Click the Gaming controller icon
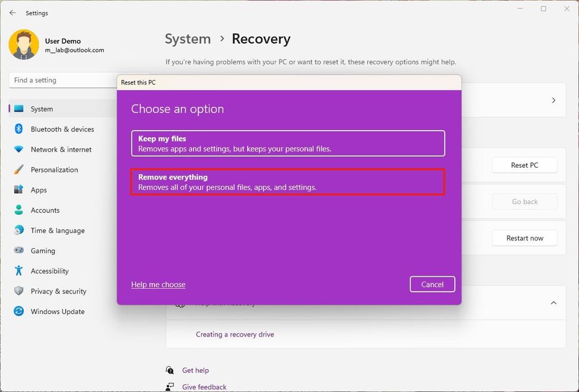Image resolution: width=579 pixels, height=392 pixels. (19, 251)
